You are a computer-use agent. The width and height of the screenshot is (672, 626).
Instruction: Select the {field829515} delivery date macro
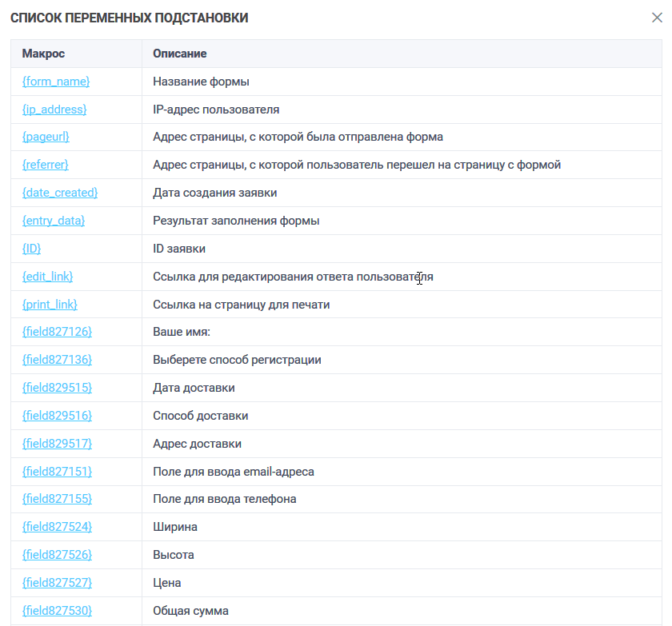pos(57,388)
